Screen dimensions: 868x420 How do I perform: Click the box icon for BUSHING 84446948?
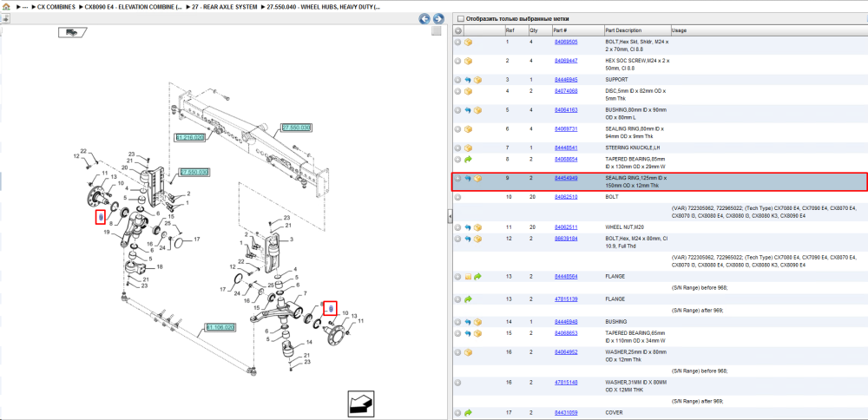click(477, 321)
